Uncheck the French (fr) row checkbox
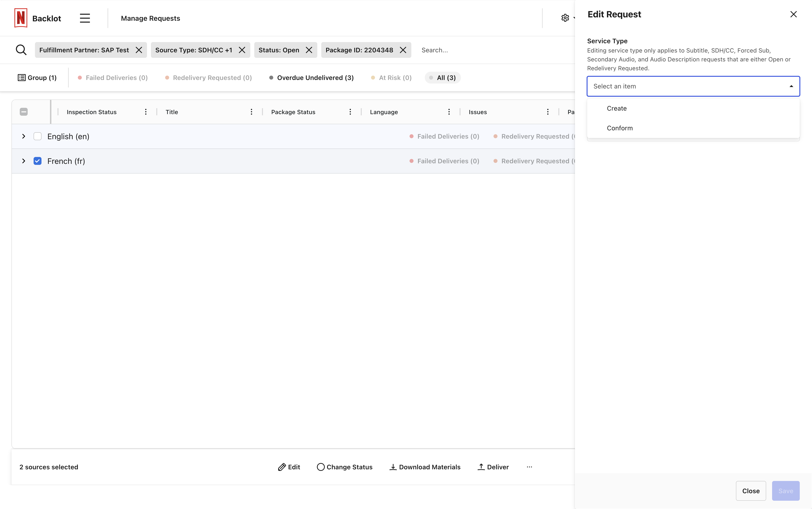Image resolution: width=812 pixels, height=509 pixels. tap(37, 161)
